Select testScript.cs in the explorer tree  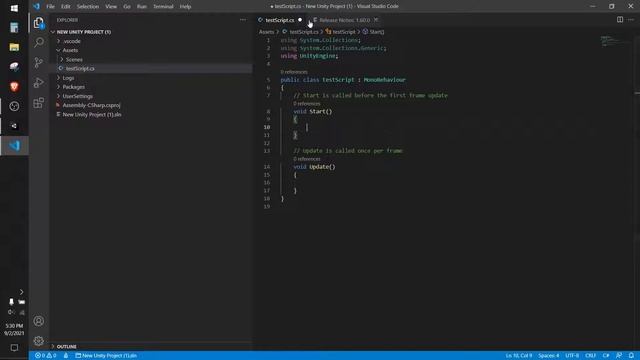tap(151, 69)
